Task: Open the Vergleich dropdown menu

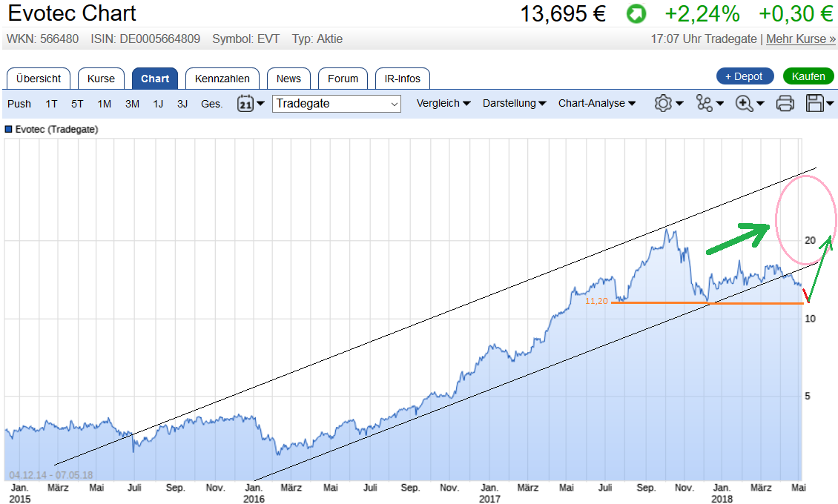Action: (x=443, y=104)
